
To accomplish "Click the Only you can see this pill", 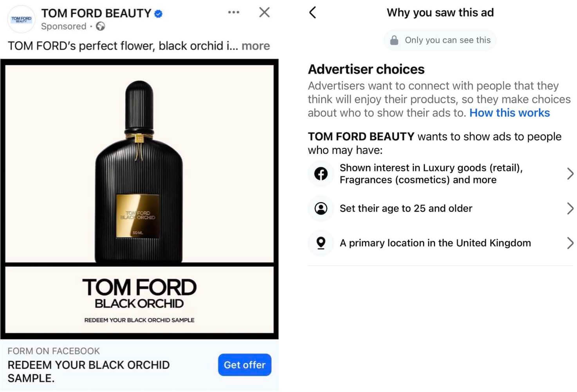I will (x=440, y=40).
